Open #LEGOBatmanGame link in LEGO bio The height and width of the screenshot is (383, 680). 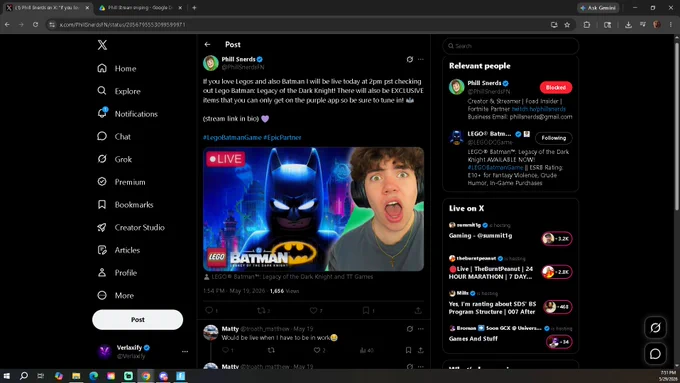pyautogui.click(x=495, y=167)
